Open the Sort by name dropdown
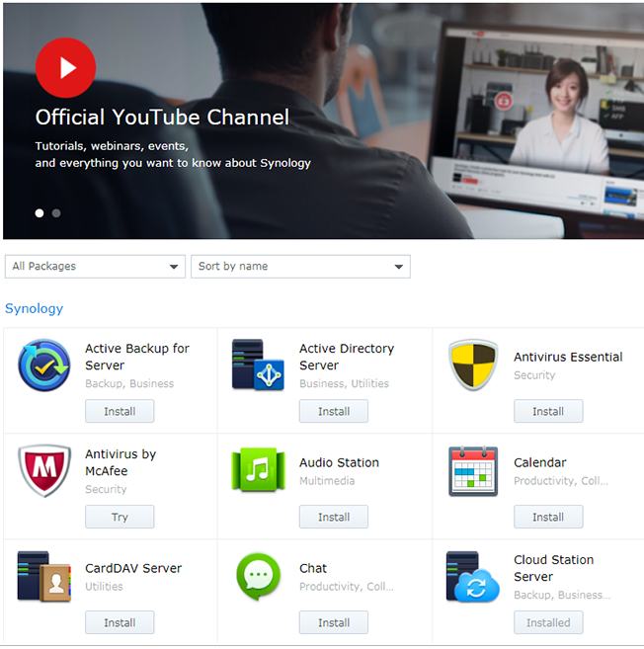Image resolution: width=644 pixels, height=649 pixels. coord(300,267)
